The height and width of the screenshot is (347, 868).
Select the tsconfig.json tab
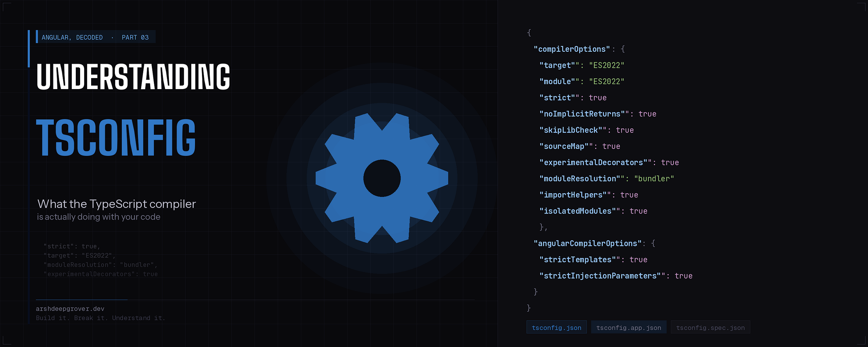pos(556,327)
